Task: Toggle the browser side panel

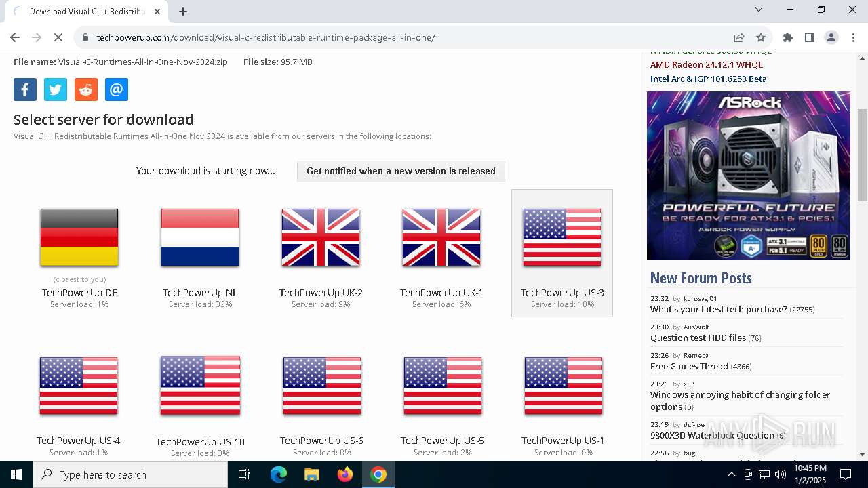Action: click(810, 37)
